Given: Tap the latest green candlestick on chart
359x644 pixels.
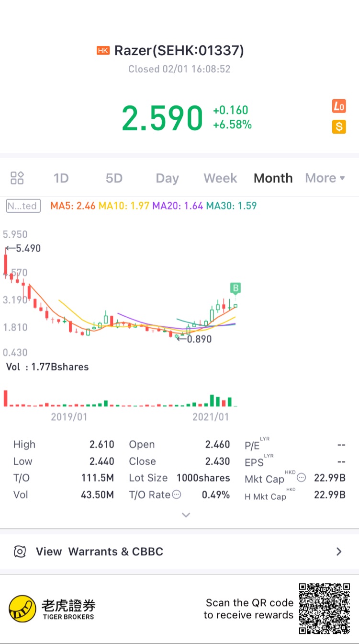Looking at the screenshot, I should (x=235, y=306).
